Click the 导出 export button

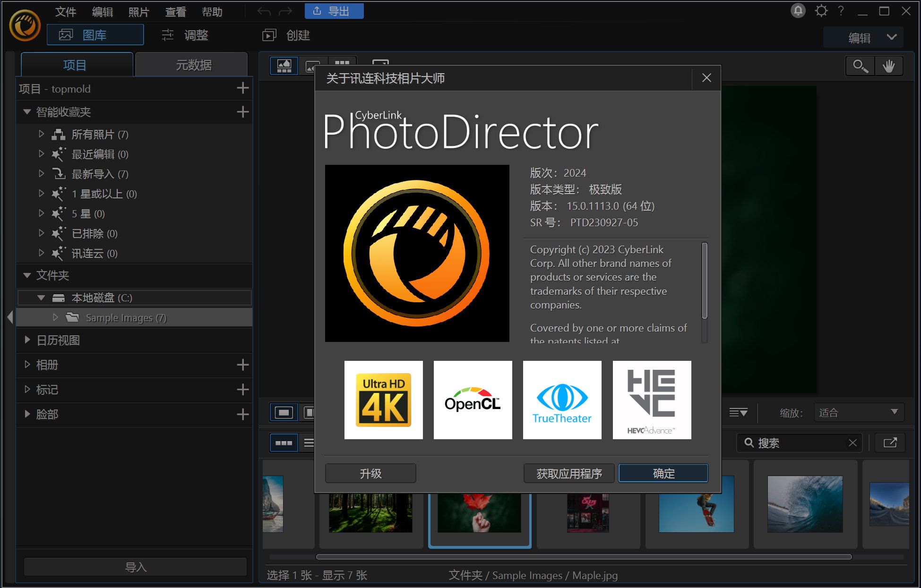[x=334, y=11]
